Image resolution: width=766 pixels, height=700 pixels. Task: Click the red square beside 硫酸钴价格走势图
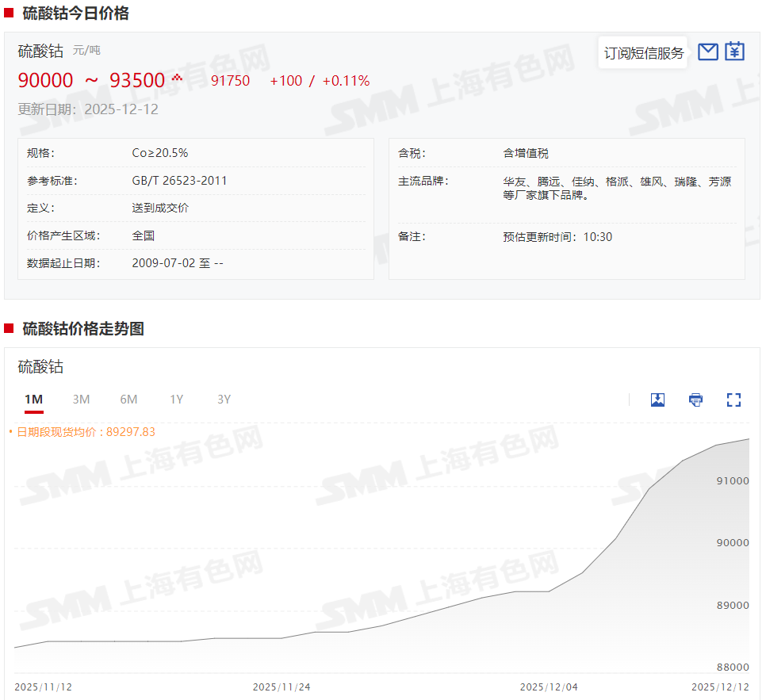(9, 328)
